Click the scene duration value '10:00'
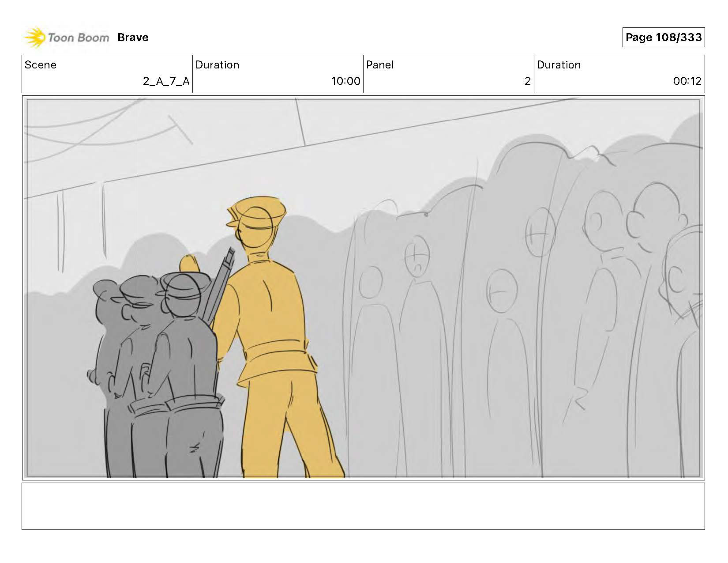This screenshot has height=563, width=728. pyautogui.click(x=345, y=81)
